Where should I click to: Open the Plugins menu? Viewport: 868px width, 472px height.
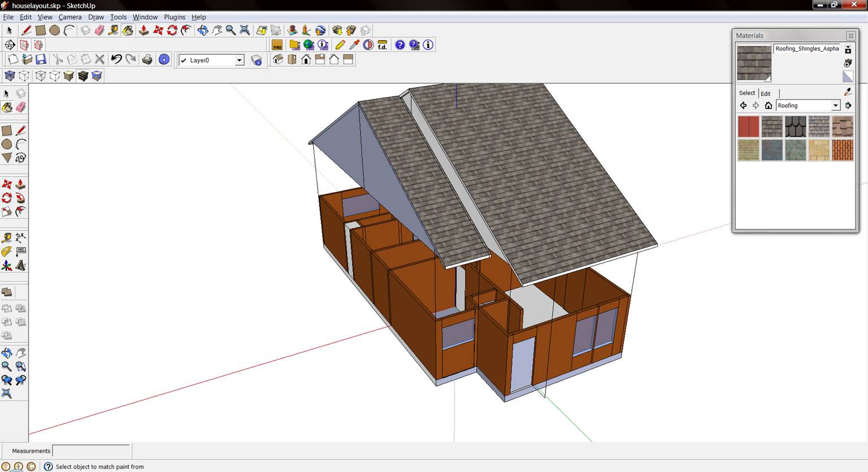pyautogui.click(x=174, y=17)
